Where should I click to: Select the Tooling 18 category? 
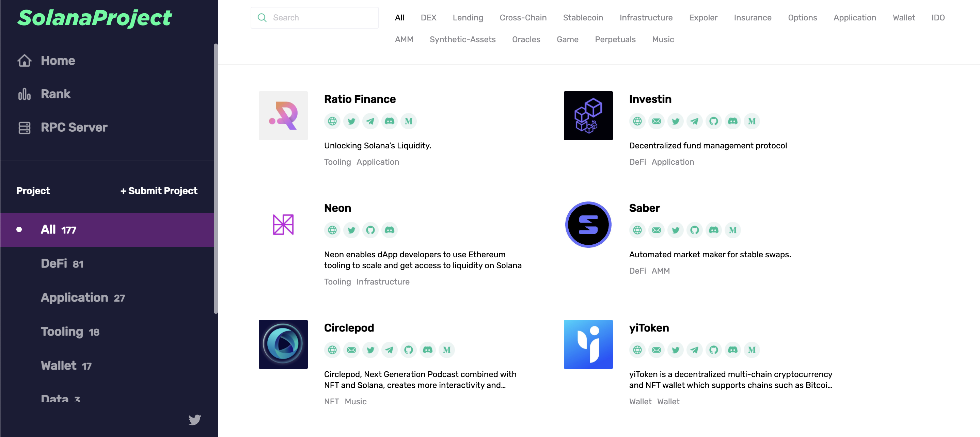70,331
